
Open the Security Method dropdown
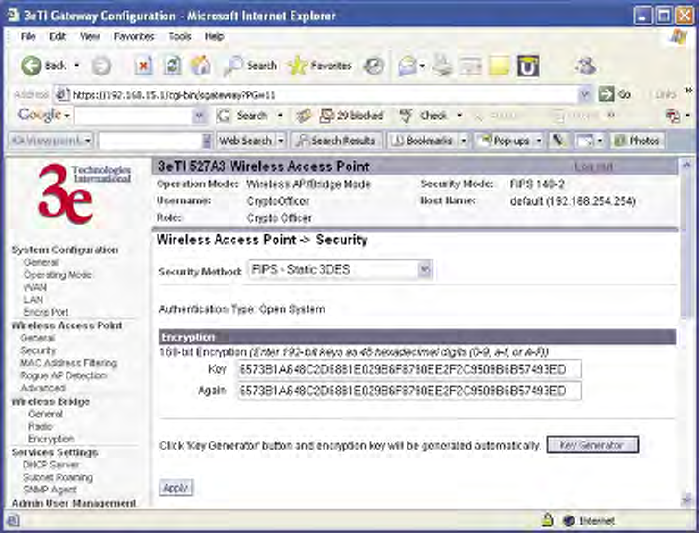pos(340,270)
